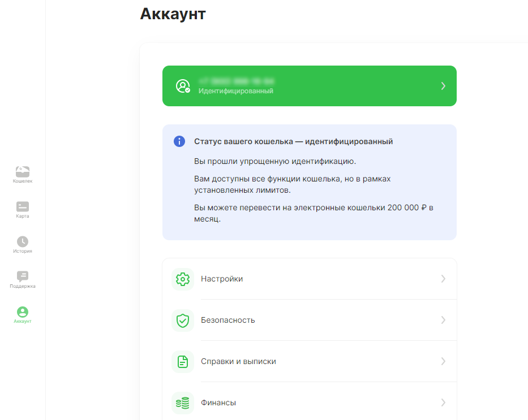Open the Справки и выписки menu label
Viewport: 528px width, 420px height.
coord(238,361)
